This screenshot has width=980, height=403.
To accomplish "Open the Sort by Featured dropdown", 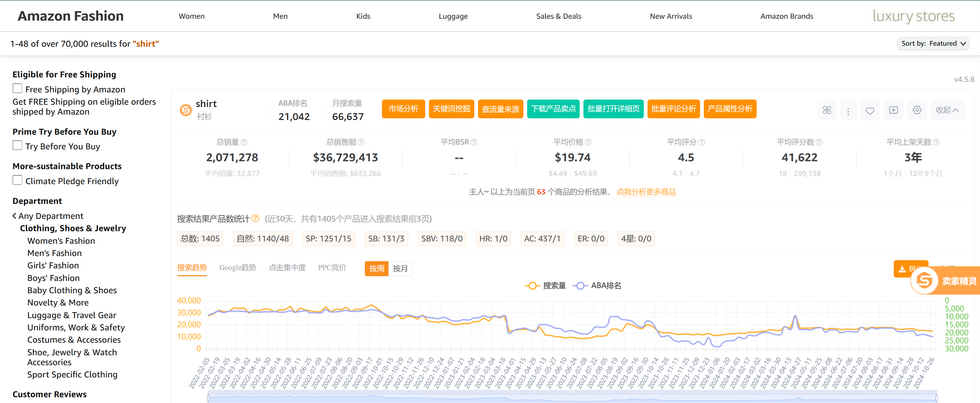I will [x=933, y=43].
